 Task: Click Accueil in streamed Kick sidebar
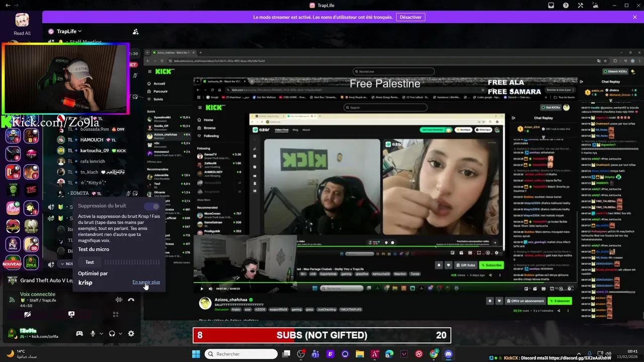[x=159, y=83]
